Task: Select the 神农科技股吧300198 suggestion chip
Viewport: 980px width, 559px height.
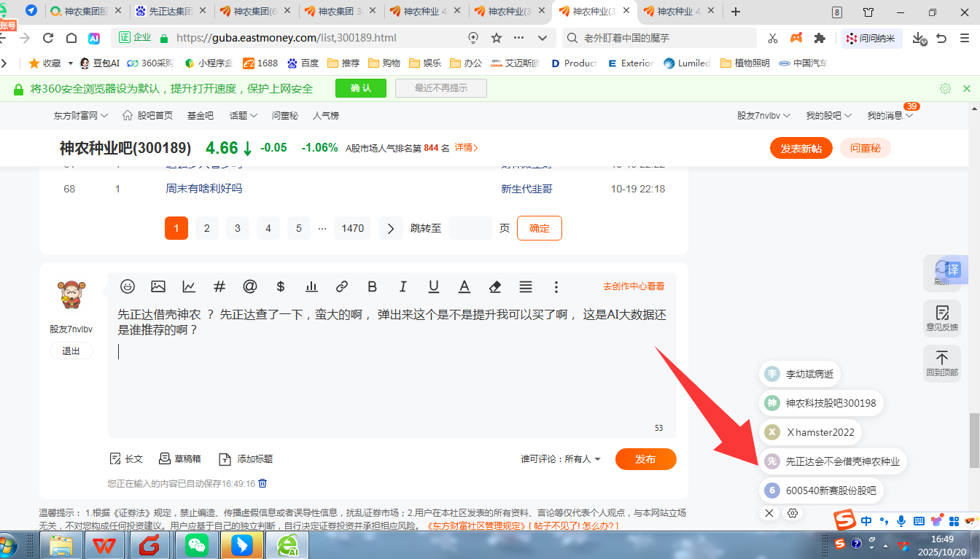Action: (822, 403)
